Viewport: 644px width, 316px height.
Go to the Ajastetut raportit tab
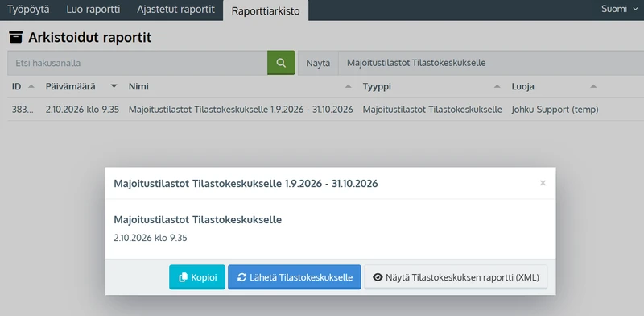[175, 10]
